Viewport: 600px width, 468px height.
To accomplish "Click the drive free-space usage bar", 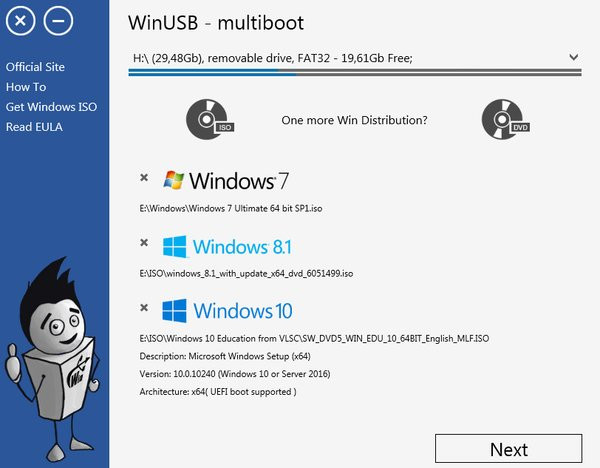I will [x=355, y=72].
